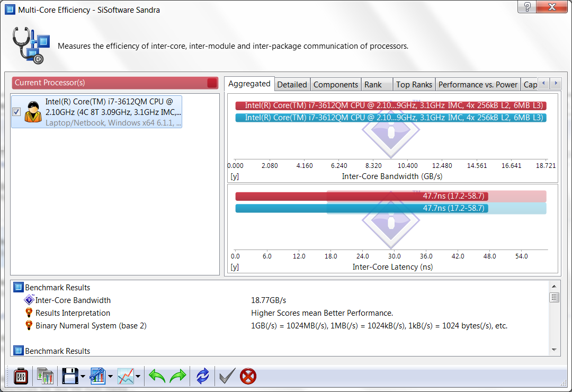572x392 pixels.
Task: Confirm with the grey checkmark icon
Action: tap(227, 376)
